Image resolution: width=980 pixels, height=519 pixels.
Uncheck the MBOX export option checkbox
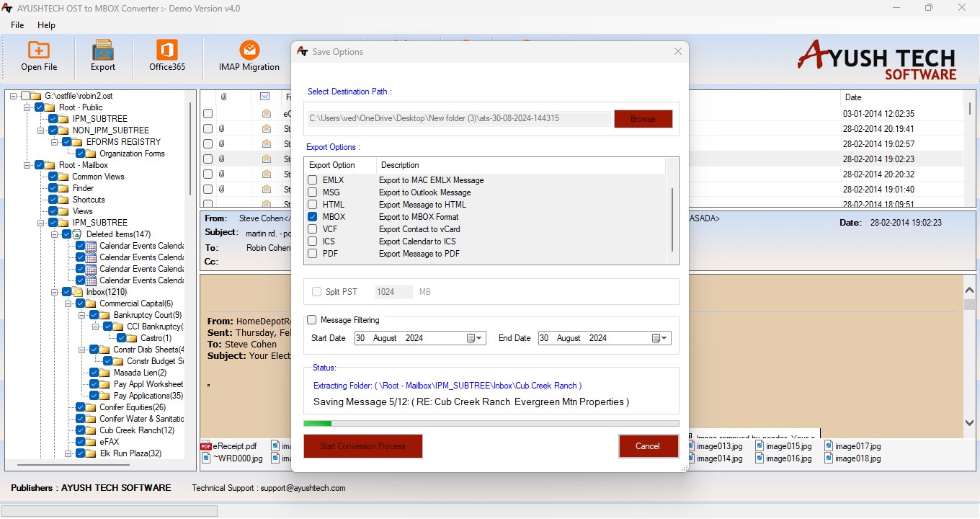(313, 217)
